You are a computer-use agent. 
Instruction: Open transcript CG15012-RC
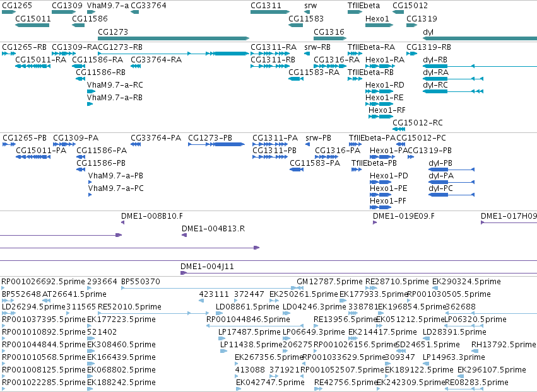point(418,122)
